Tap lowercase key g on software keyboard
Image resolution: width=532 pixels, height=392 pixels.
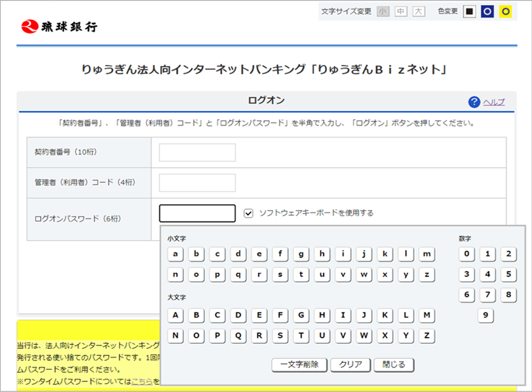pos(301,254)
